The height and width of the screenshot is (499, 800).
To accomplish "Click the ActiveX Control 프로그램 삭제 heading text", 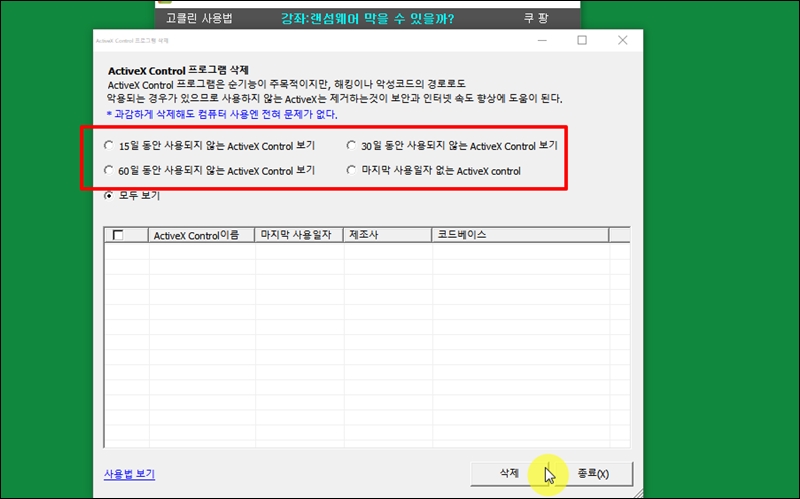I will [x=178, y=70].
